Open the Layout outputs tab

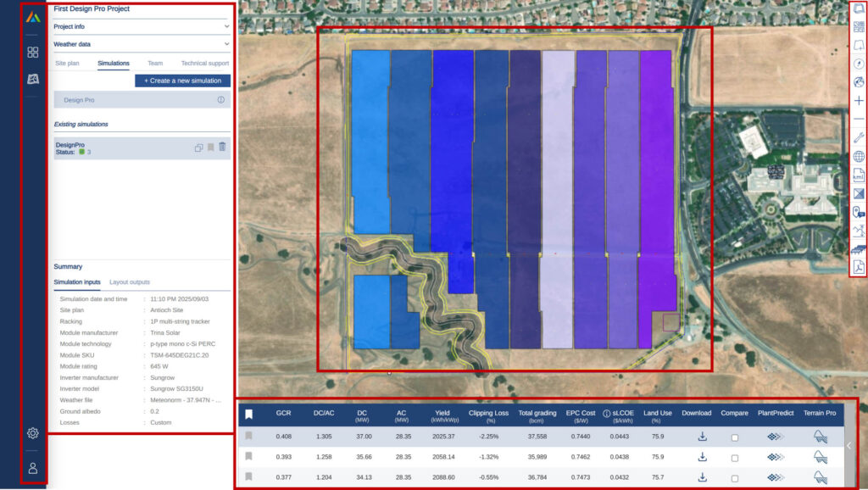tap(130, 282)
